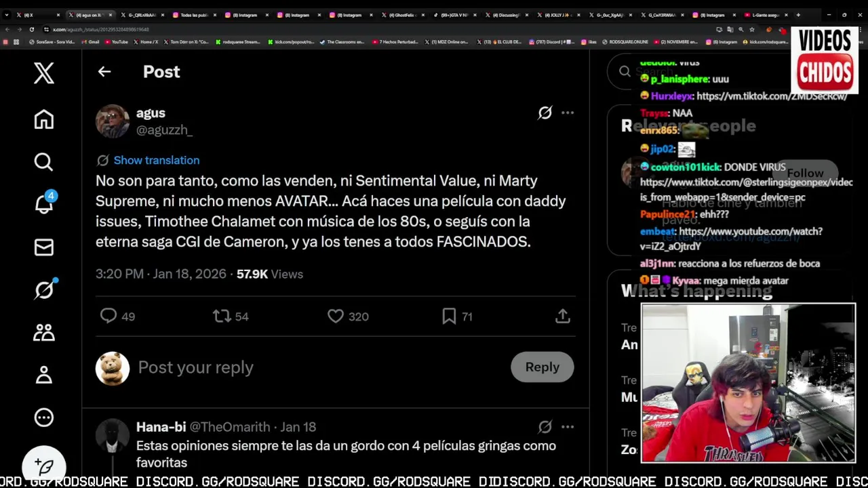Open cowton101kick's tiktok.com link in chat
The width and height of the screenshot is (868, 488).
(746, 190)
